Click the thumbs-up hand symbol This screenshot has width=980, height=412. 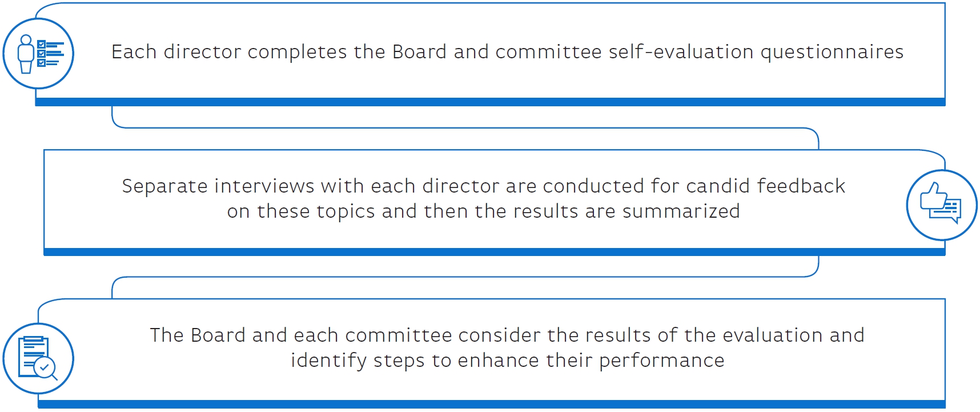point(931,198)
